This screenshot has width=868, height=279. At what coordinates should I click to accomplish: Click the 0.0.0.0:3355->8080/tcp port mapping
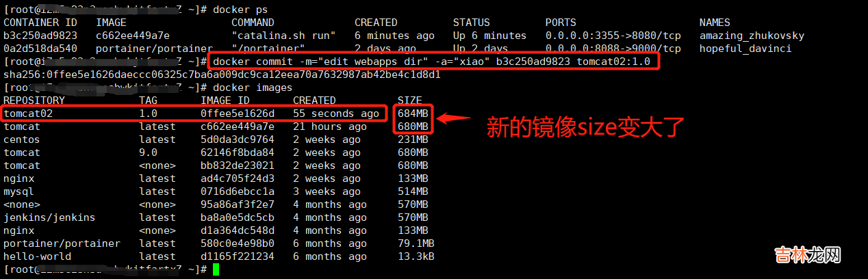[613, 36]
